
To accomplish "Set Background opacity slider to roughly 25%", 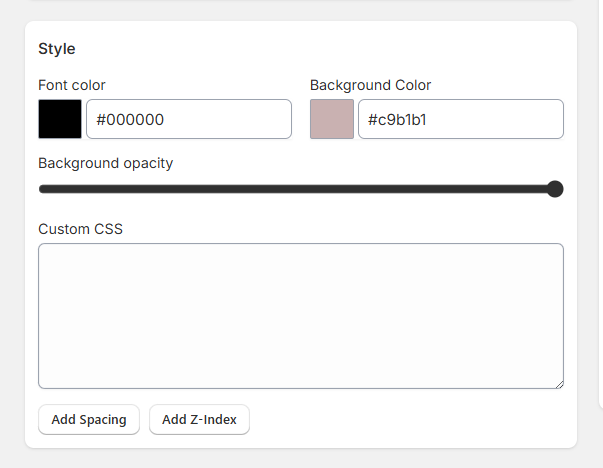I will tap(171, 189).
